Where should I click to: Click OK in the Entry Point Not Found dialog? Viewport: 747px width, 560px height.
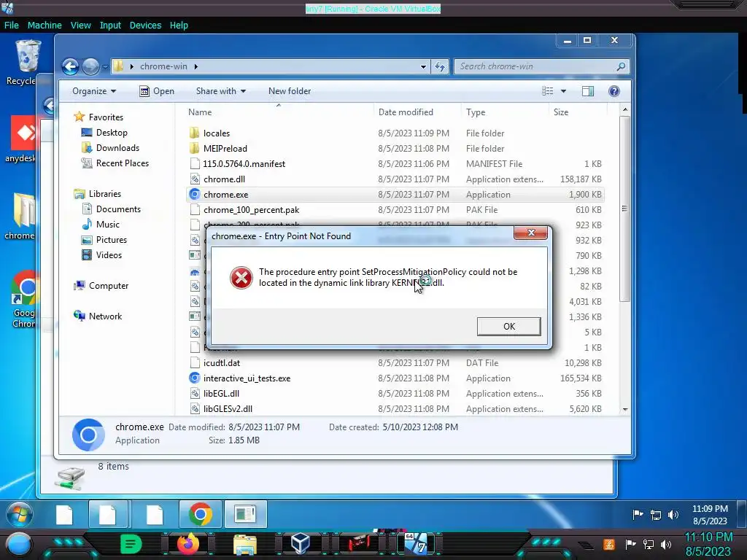click(508, 326)
